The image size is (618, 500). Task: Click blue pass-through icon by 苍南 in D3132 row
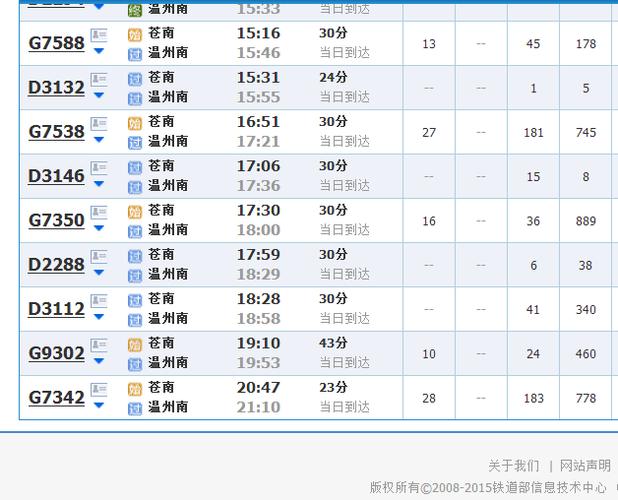click(135, 79)
